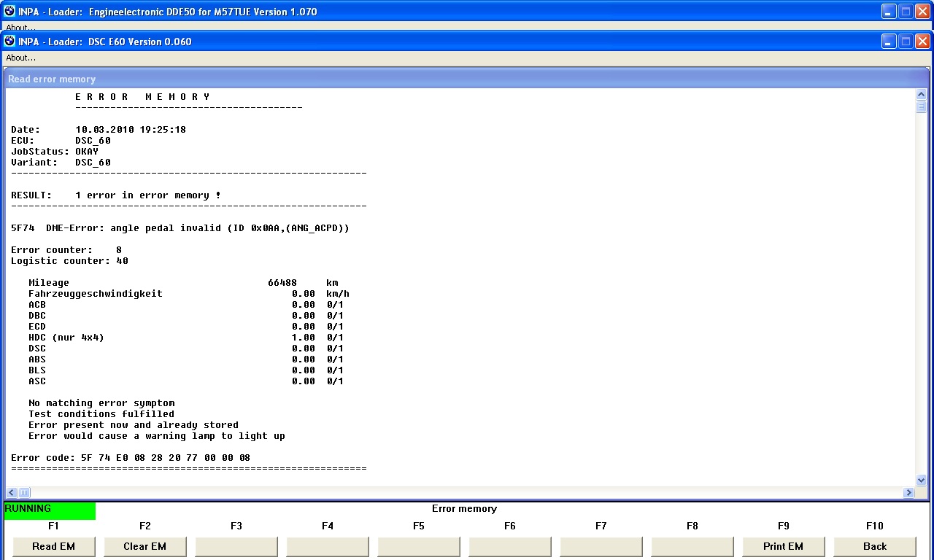
Task: Click 'RESULT: 1 error in error memory' line
Action: click(116, 195)
